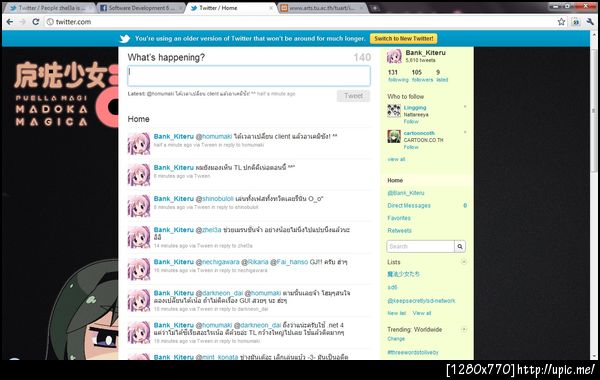Click the avatar on the tweet mentioning @shinobuloli

(139, 205)
